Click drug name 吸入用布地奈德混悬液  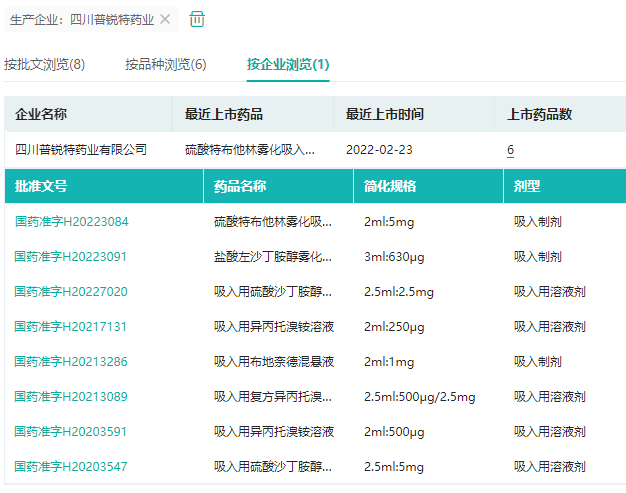pyautogui.click(x=274, y=362)
